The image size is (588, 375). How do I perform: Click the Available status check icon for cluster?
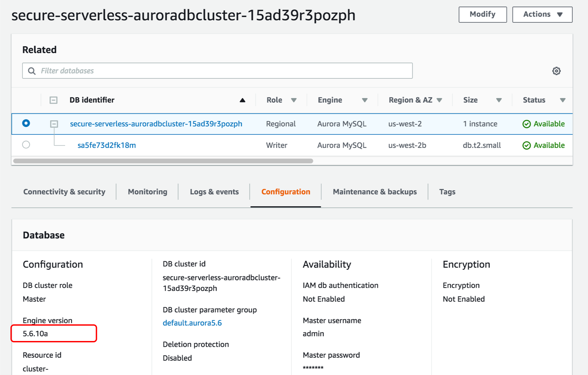click(x=527, y=124)
